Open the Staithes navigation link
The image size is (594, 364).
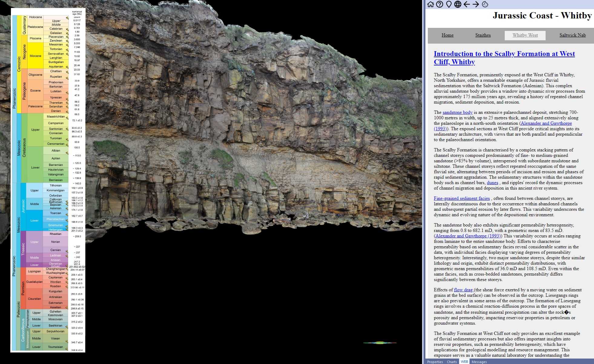click(483, 35)
